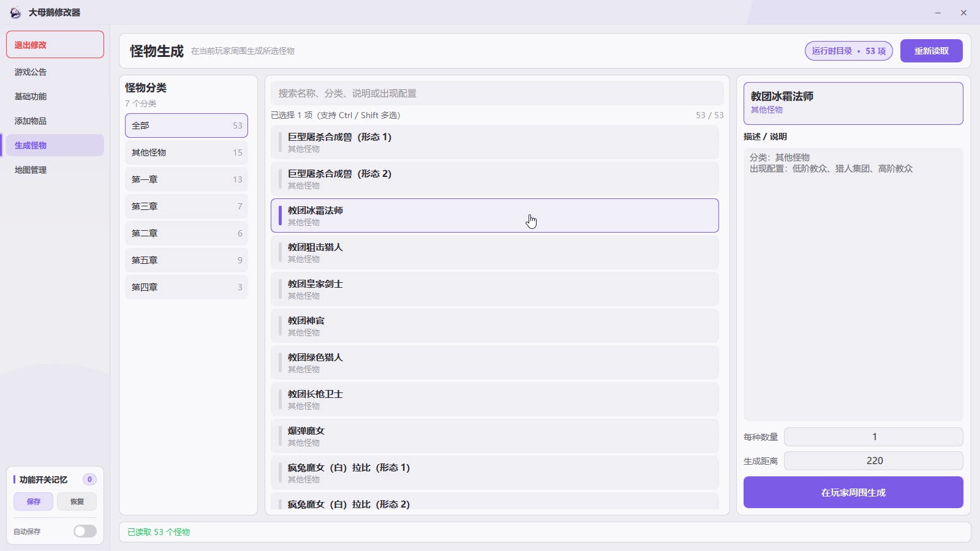Open the 地图管理 sidebar section
The width and height of the screenshot is (980, 551).
(x=55, y=170)
